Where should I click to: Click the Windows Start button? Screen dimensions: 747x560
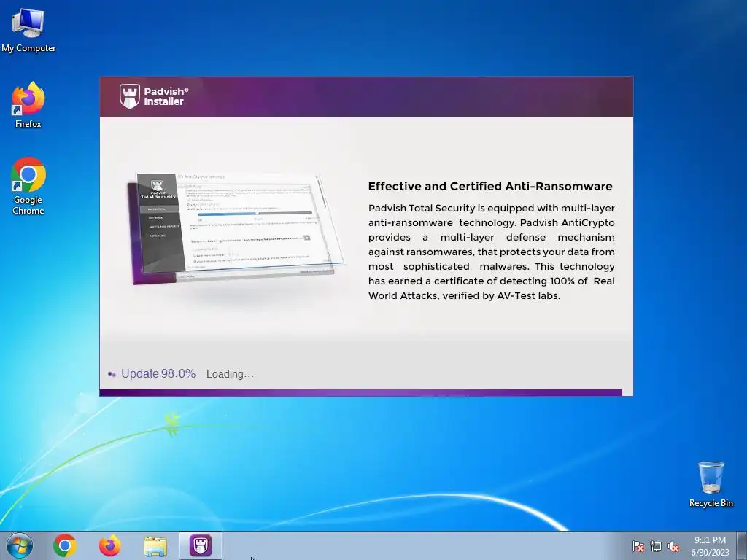tap(20, 545)
